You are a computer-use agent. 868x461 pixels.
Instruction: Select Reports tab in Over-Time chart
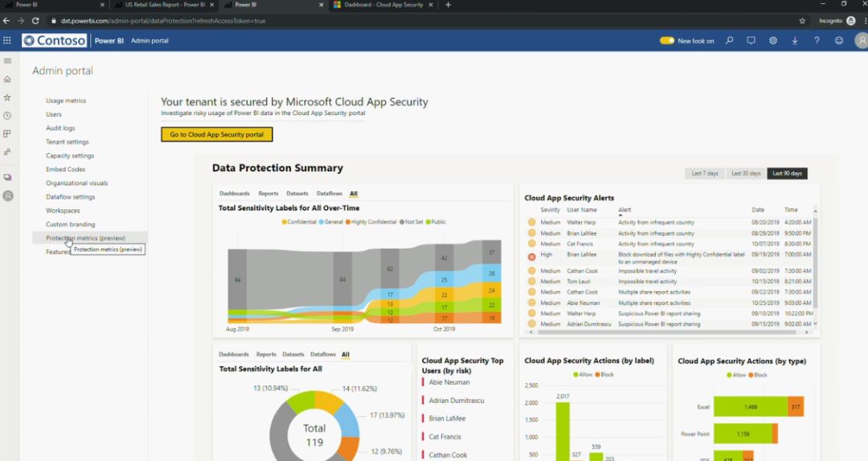click(x=268, y=193)
